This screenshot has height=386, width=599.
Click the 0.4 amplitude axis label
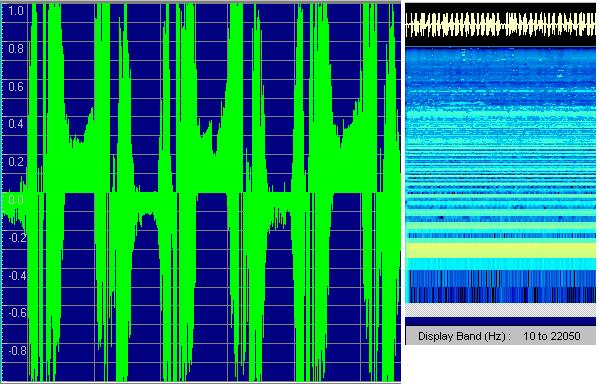click(16, 124)
